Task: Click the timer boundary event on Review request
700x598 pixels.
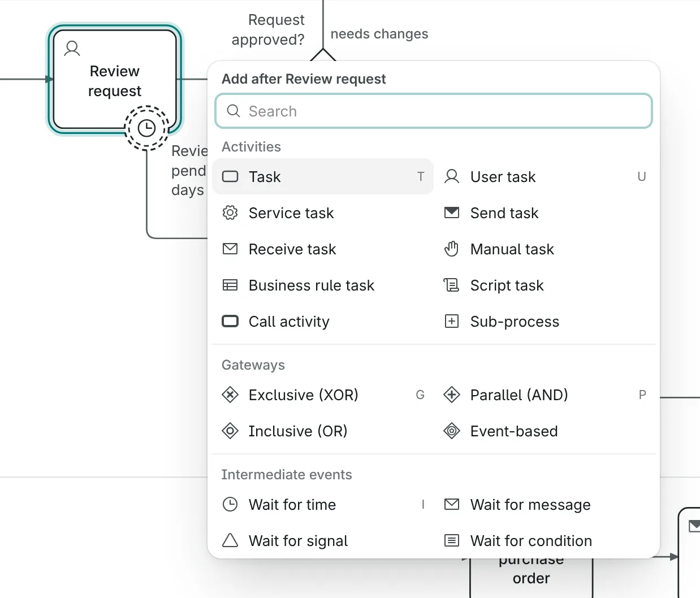Action: click(147, 128)
